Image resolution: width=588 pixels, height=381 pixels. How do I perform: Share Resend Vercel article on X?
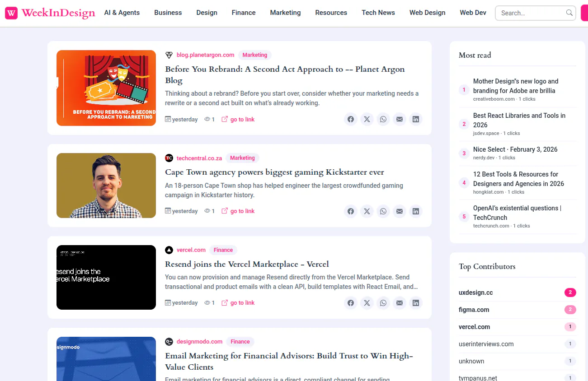(x=367, y=302)
